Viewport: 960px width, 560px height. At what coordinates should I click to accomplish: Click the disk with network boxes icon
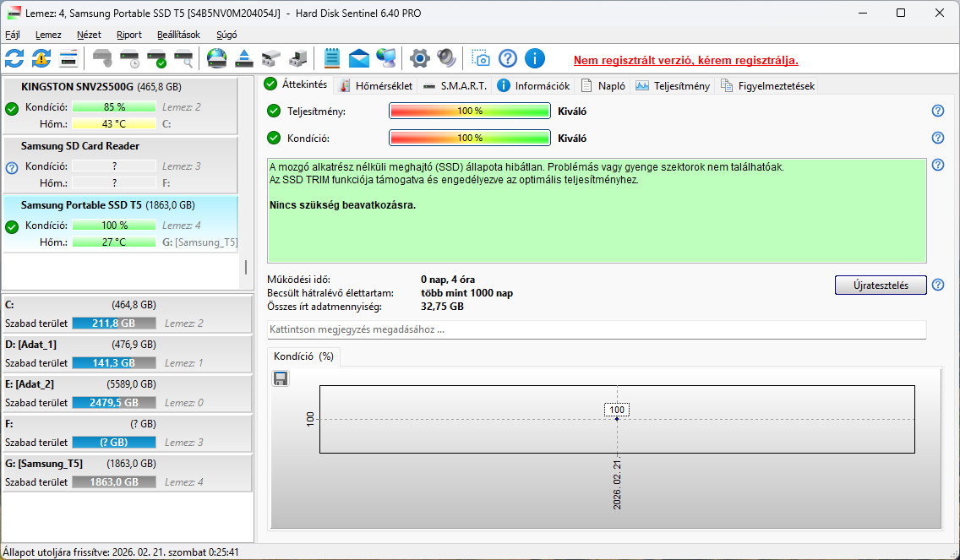(x=270, y=59)
